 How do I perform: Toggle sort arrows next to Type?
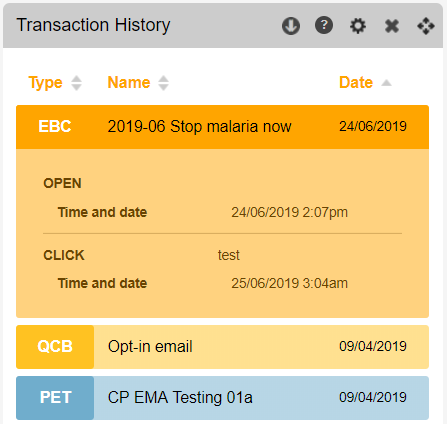pos(77,83)
